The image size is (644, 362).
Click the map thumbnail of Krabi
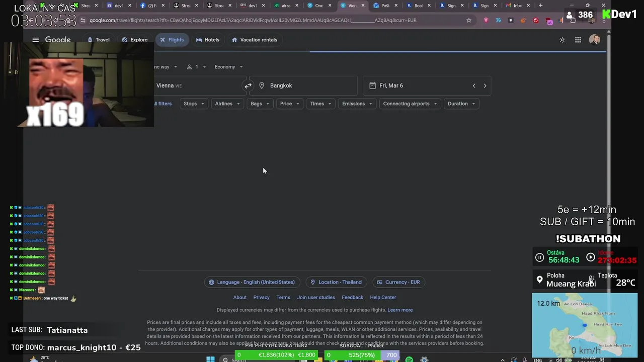585,325
